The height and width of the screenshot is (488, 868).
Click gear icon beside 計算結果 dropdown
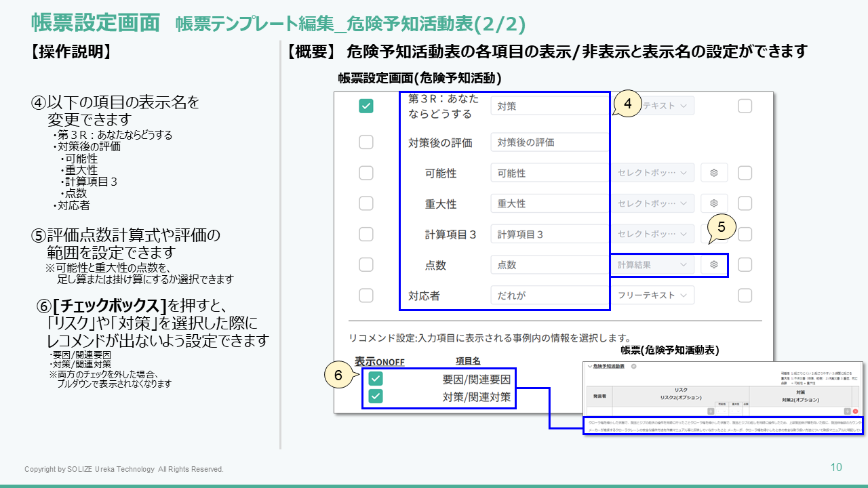713,265
